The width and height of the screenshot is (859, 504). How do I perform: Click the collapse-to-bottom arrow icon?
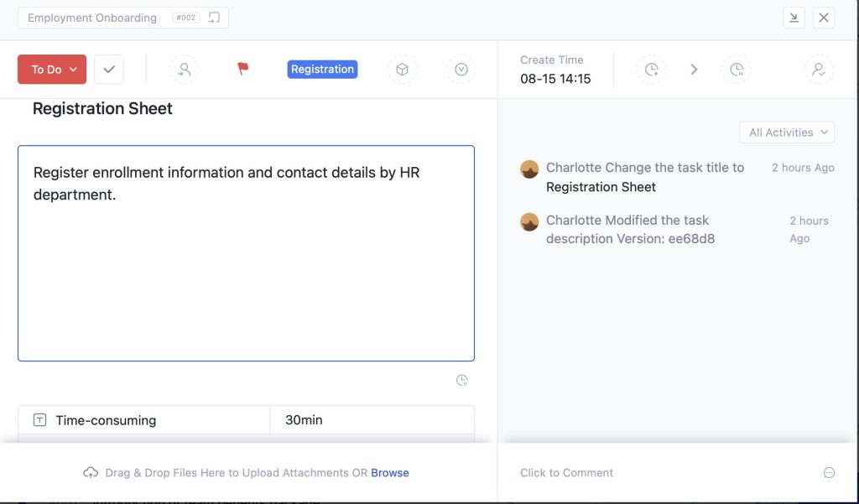[x=794, y=18]
